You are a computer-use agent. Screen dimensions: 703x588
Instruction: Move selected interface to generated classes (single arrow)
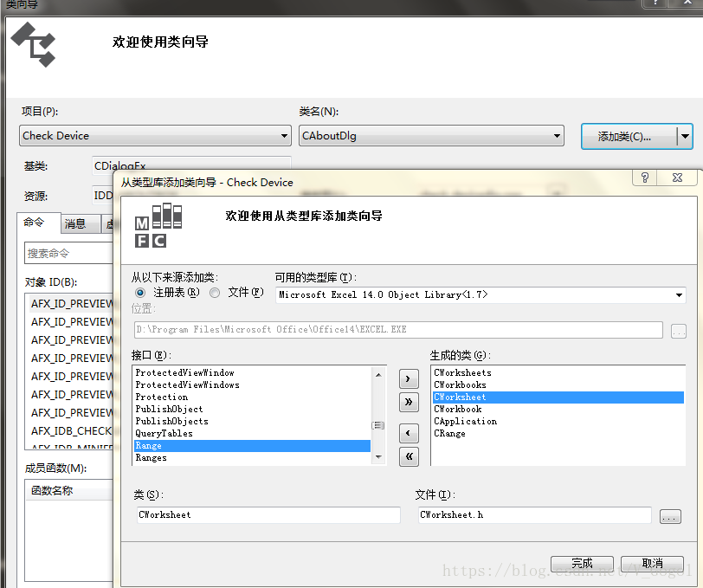pos(409,378)
